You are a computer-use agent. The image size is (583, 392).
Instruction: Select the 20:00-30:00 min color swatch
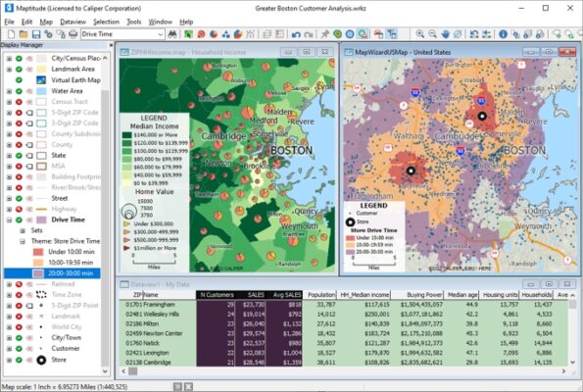pos(38,273)
